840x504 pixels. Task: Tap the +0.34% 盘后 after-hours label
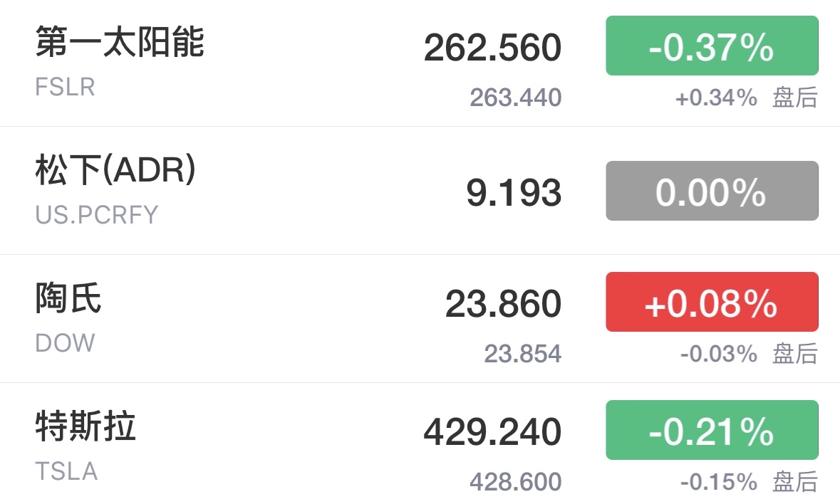[746, 98]
